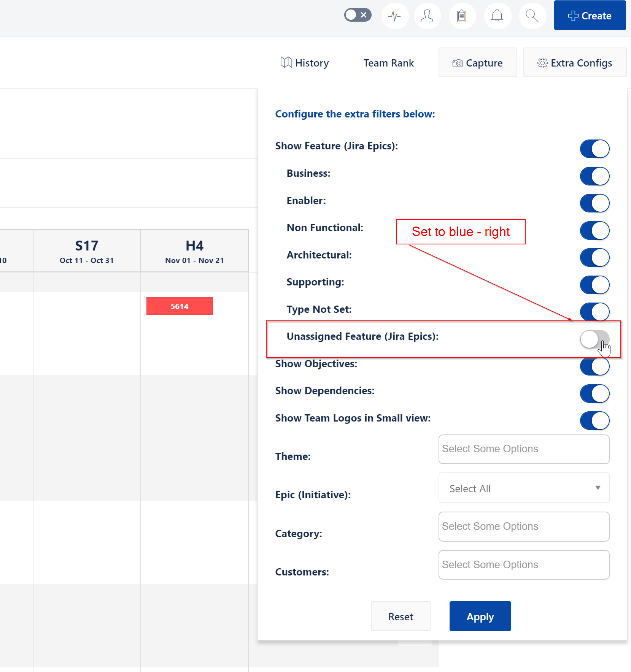Toggle the Architectural switch
The width and height of the screenshot is (631, 672).
594,258
